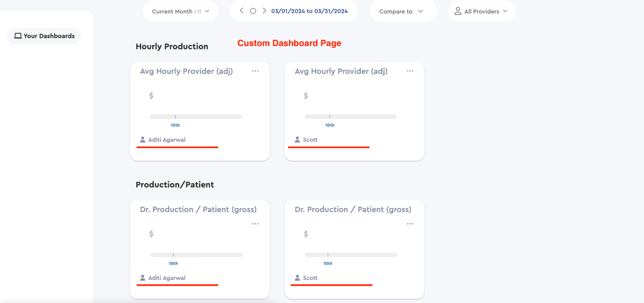Navigate to the previous month with the left chevron
The height and width of the screenshot is (303, 644).
241,10
